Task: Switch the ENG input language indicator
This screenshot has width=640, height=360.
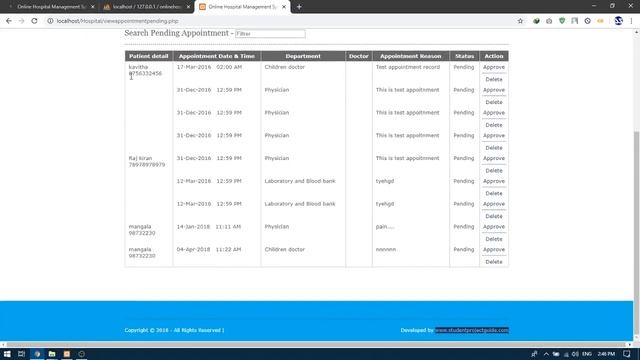Action: pyautogui.click(x=587, y=354)
